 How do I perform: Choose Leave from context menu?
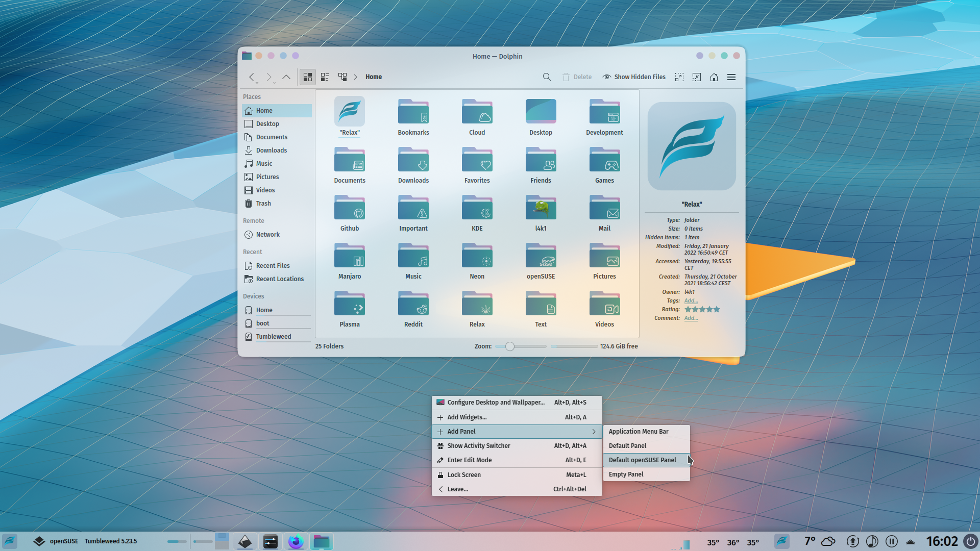pos(517,489)
